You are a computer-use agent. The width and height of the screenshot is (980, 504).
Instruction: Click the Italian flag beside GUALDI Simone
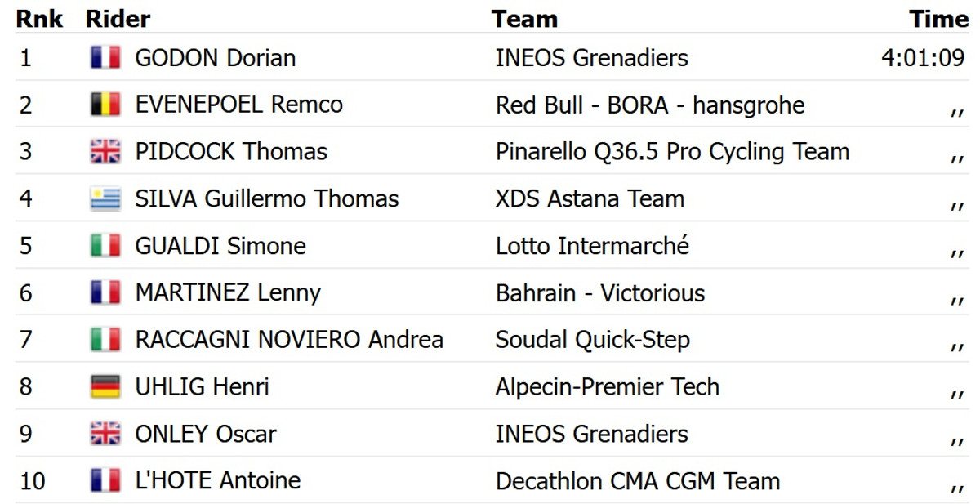(x=105, y=246)
